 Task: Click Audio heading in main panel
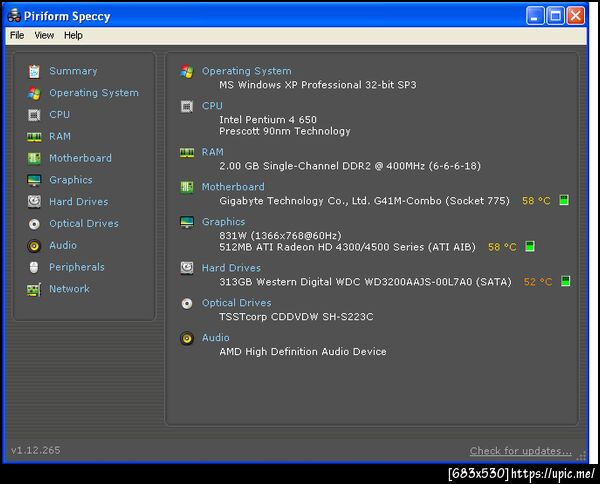pyautogui.click(x=215, y=338)
